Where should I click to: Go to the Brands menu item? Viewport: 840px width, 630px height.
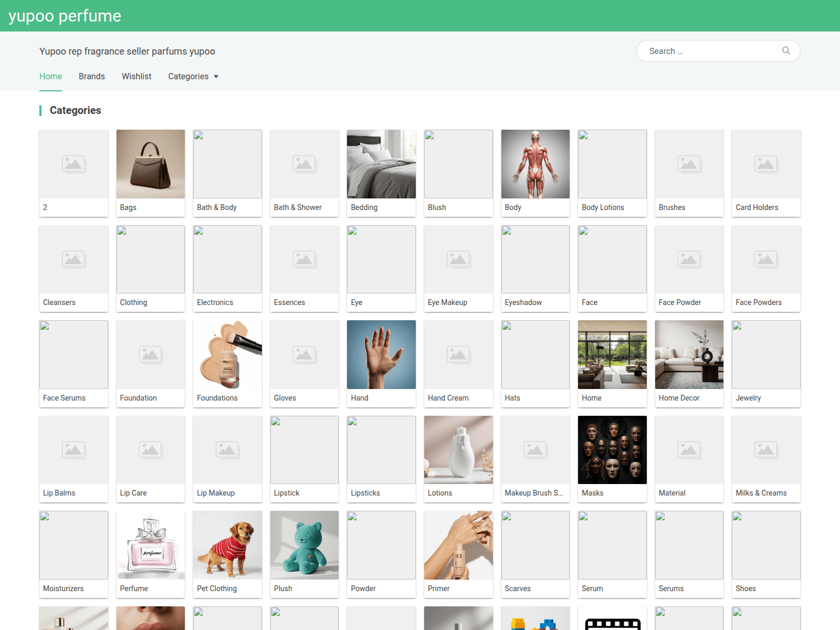(x=92, y=77)
